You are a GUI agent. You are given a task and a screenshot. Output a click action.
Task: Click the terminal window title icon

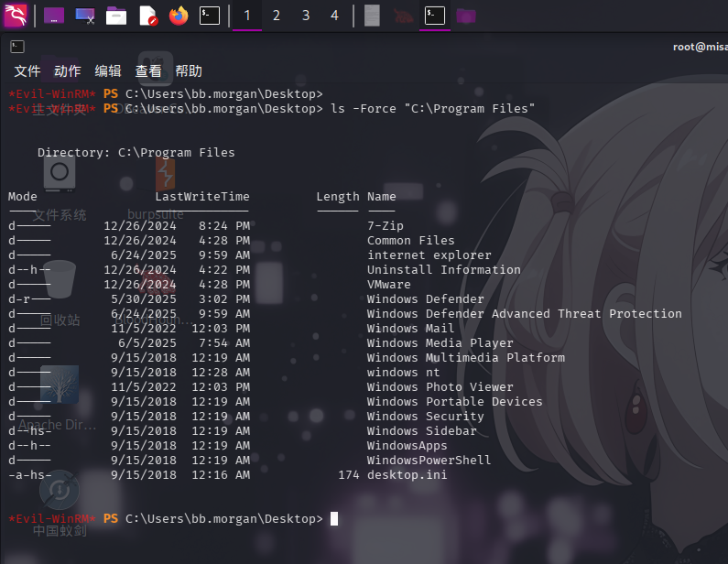(17, 47)
